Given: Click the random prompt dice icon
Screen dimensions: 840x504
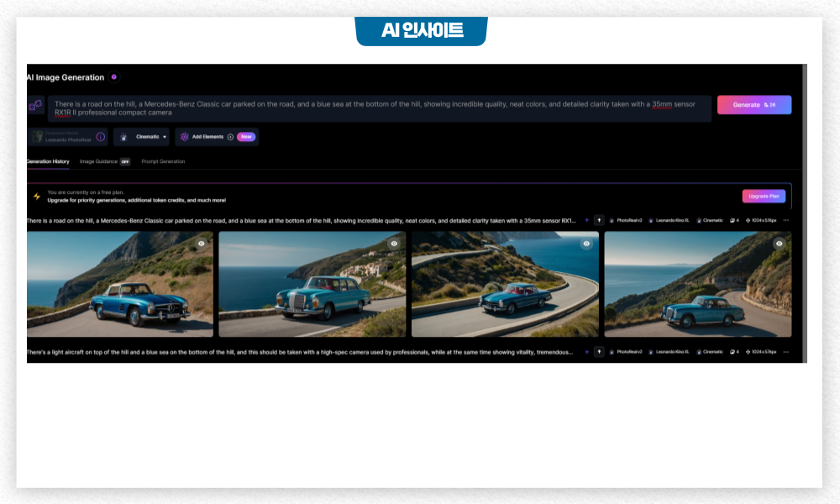Looking at the screenshot, I should click(x=35, y=106).
